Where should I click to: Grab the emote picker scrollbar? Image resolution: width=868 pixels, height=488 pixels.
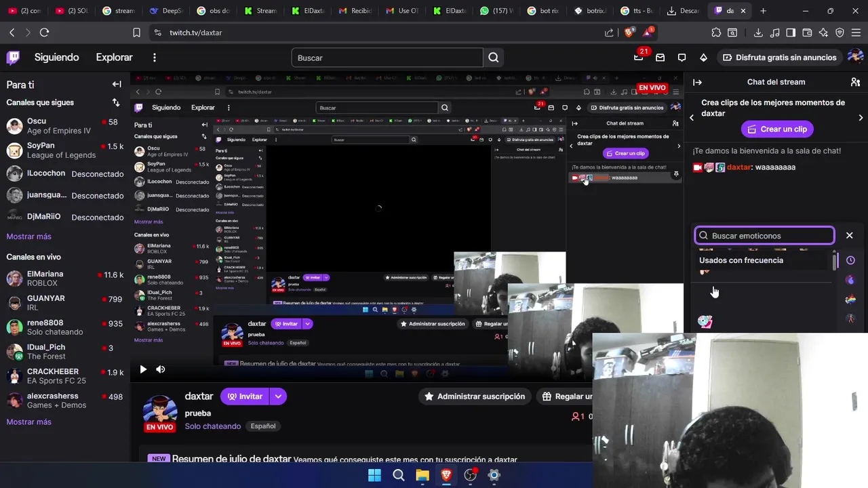click(835, 262)
